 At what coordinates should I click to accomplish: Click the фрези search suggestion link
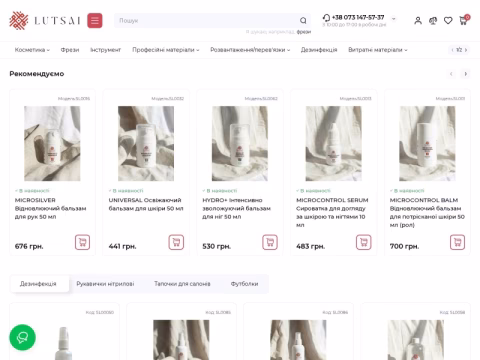(304, 32)
